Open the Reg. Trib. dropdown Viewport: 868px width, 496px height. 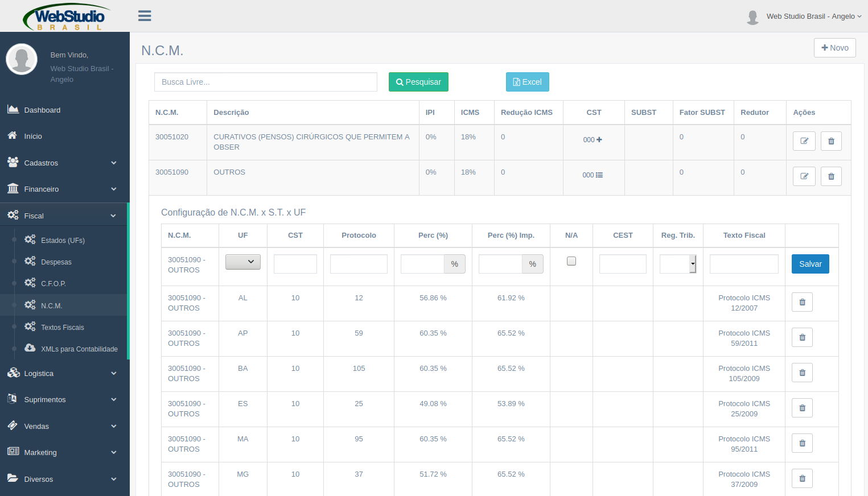click(x=678, y=264)
